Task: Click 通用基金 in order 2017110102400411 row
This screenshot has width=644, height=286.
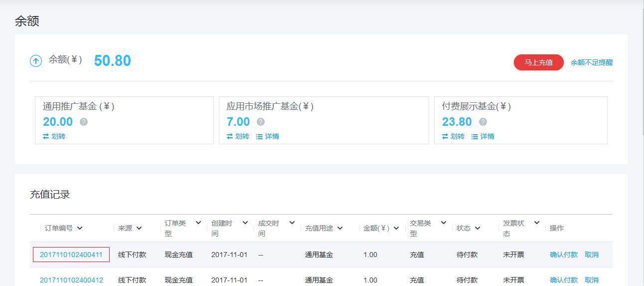Action: pyautogui.click(x=319, y=255)
